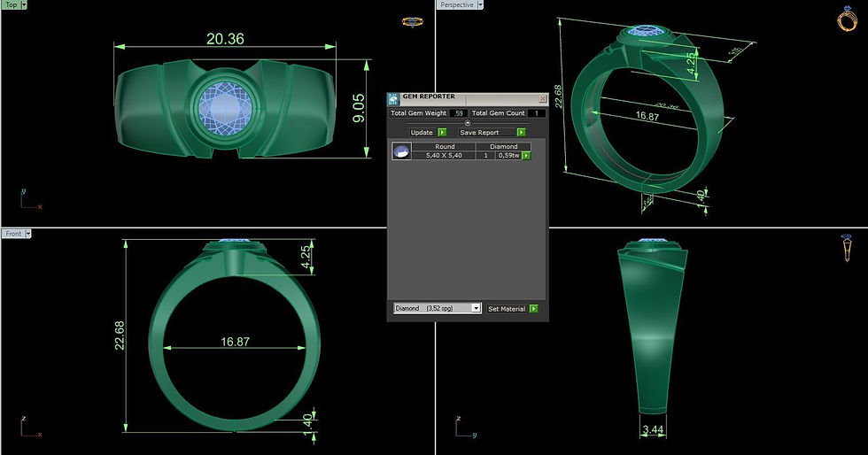Screen dimensions: 868x455
Task: Click the green Update arrow button
Action: tap(442, 132)
